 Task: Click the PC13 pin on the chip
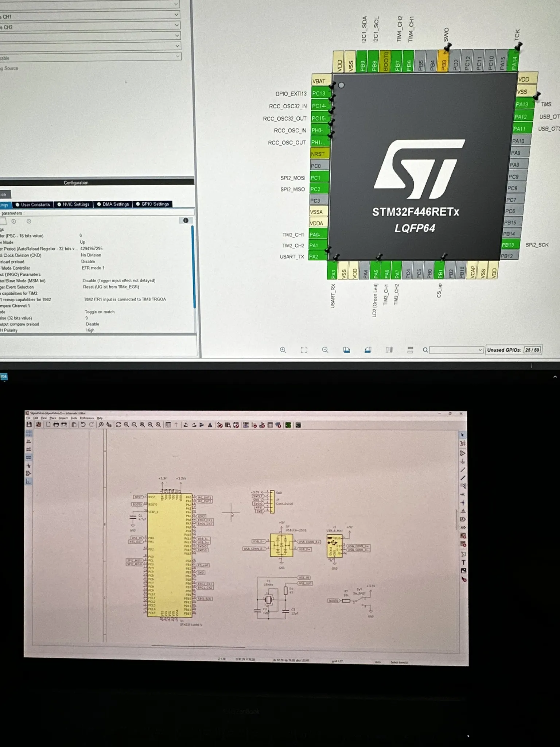pyautogui.click(x=320, y=93)
